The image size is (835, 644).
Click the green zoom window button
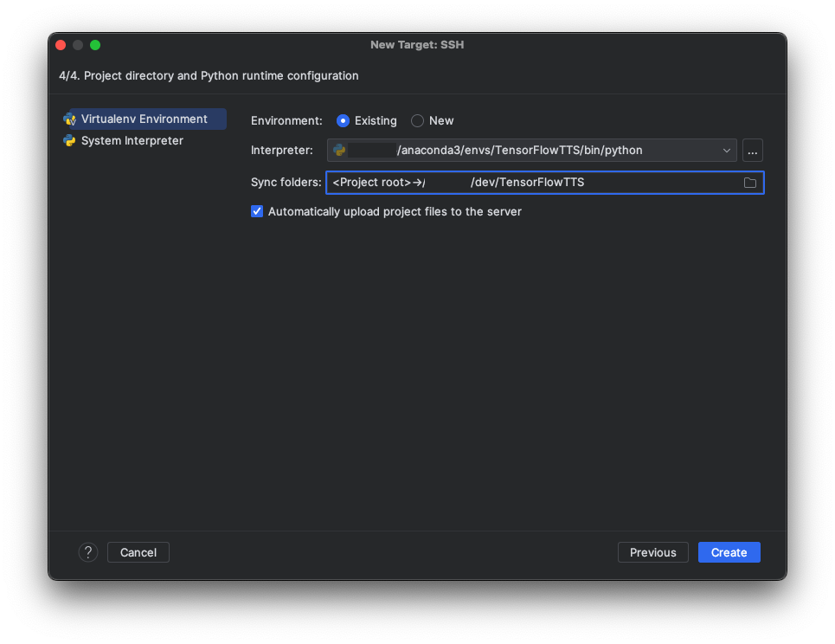tap(95, 45)
